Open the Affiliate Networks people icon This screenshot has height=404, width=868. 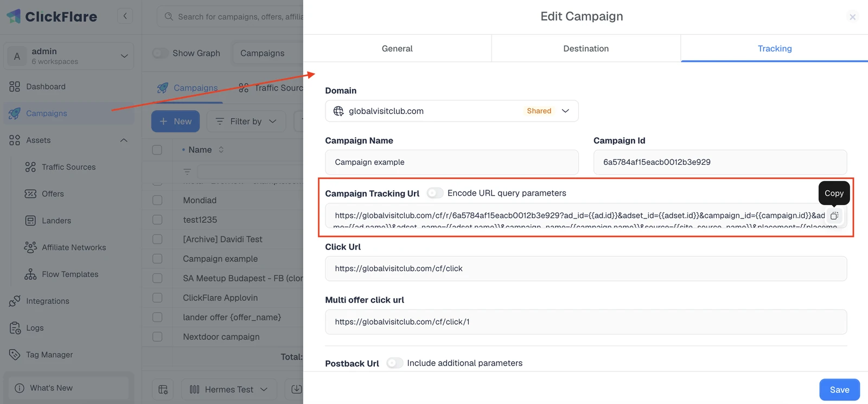click(30, 247)
